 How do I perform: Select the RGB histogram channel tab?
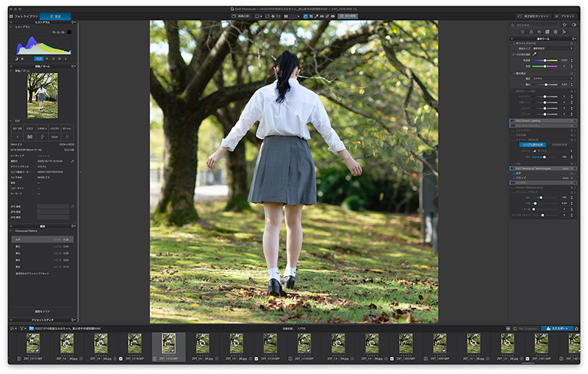39,59
